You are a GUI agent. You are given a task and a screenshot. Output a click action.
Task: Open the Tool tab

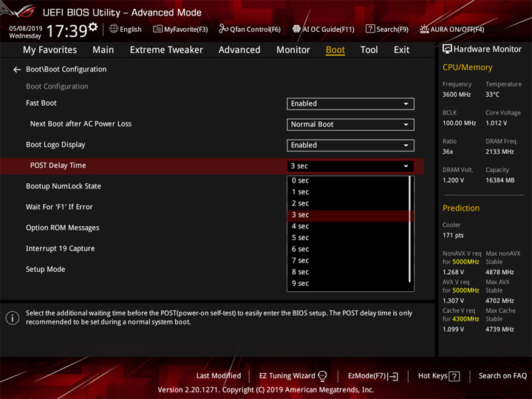click(369, 50)
